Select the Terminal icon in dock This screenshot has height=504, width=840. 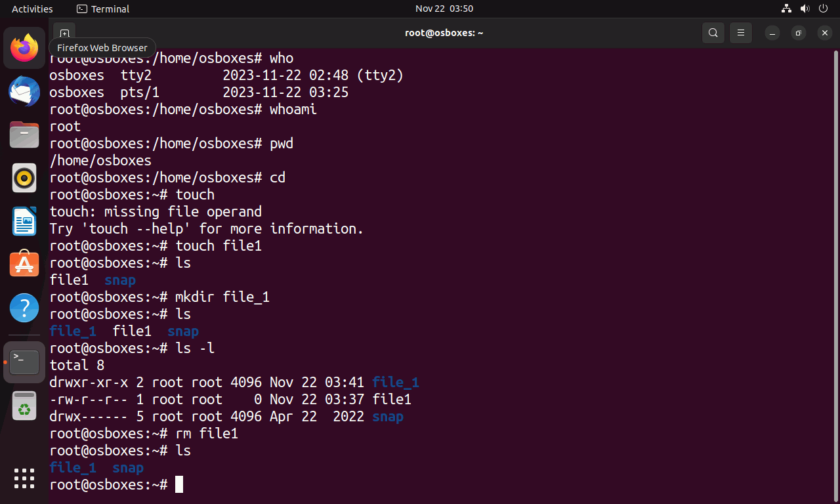(x=24, y=362)
